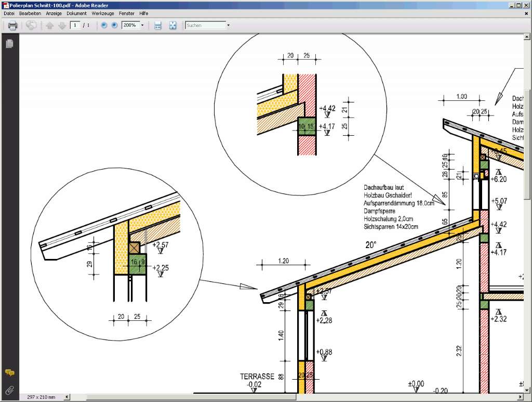
Task: Open the Pages panel in sidebar
Action: 9,44
